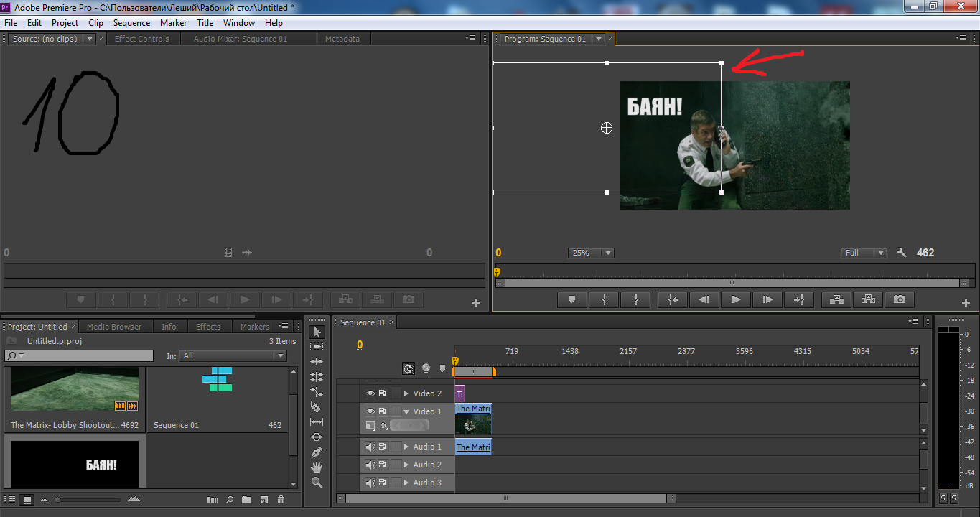Expand Audio 3 track
Image resolution: width=980 pixels, height=517 pixels.
[406, 483]
